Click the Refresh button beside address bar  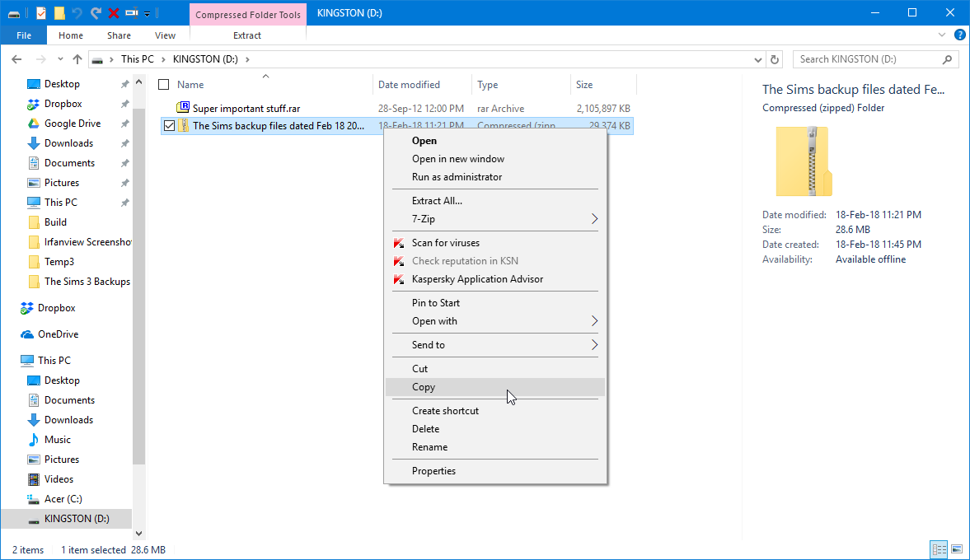775,59
